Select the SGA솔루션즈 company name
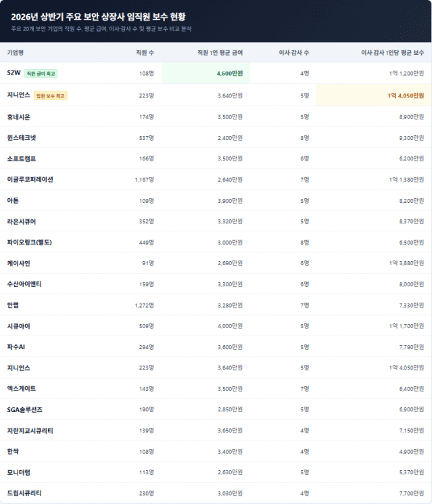432x504 pixels. tap(25, 409)
